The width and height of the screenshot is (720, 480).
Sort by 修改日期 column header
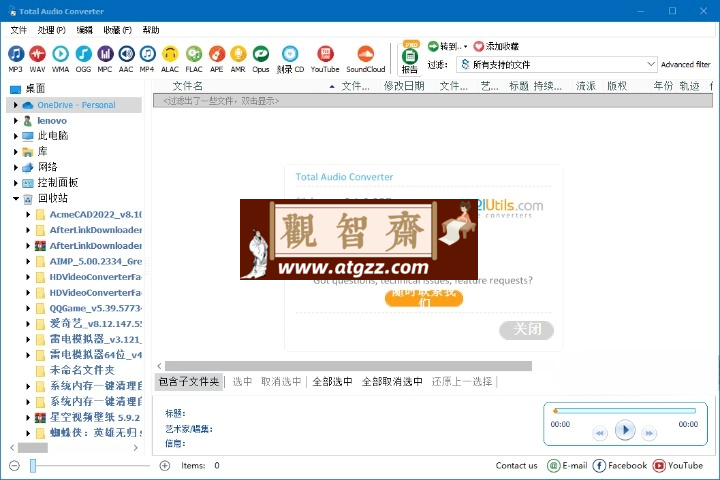click(404, 86)
